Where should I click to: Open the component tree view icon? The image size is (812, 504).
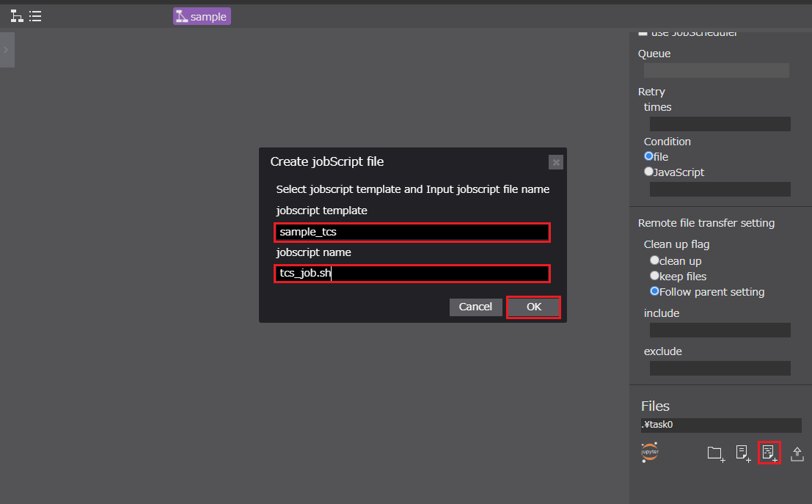click(x=16, y=16)
